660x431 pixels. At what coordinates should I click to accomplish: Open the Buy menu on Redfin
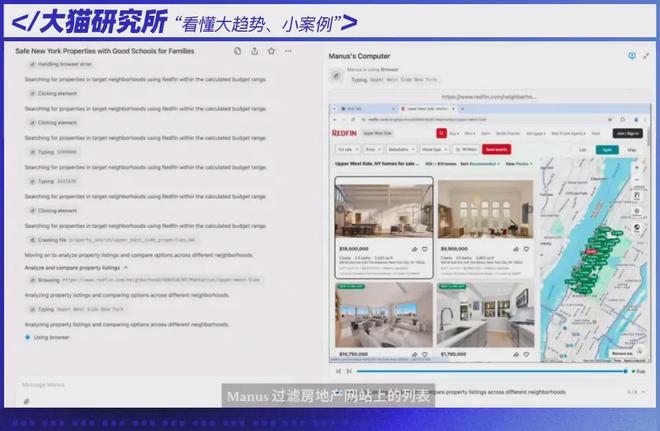click(454, 133)
